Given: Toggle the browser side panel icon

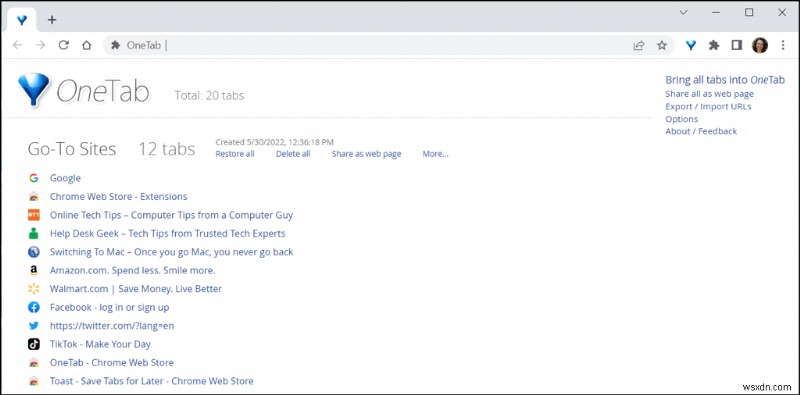Looking at the screenshot, I should [x=736, y=45].
